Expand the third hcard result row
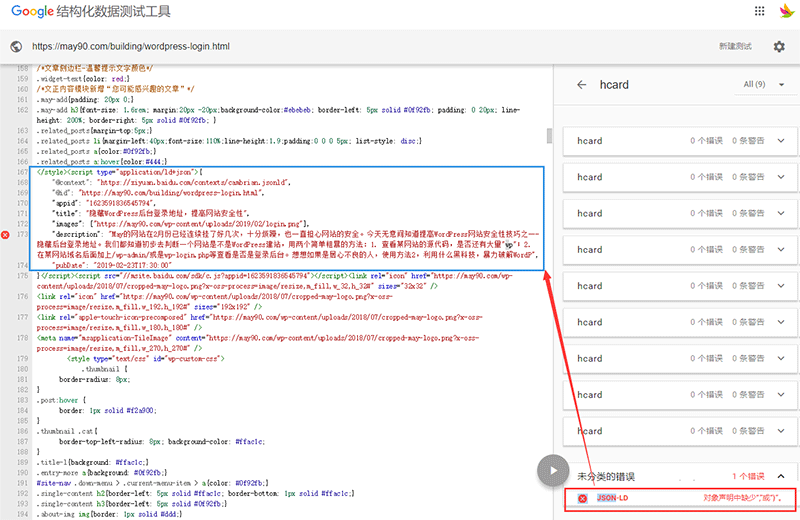 pos(680,213)
